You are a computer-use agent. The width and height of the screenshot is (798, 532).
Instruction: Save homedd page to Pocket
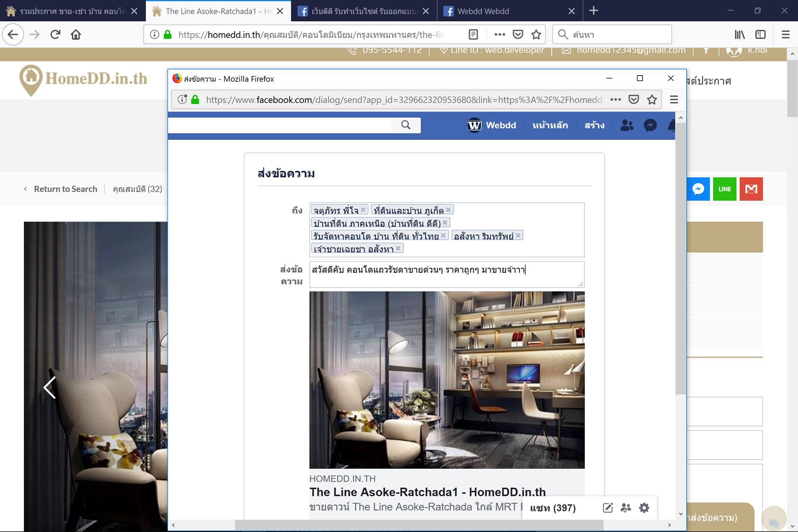[x=518, y=35]
